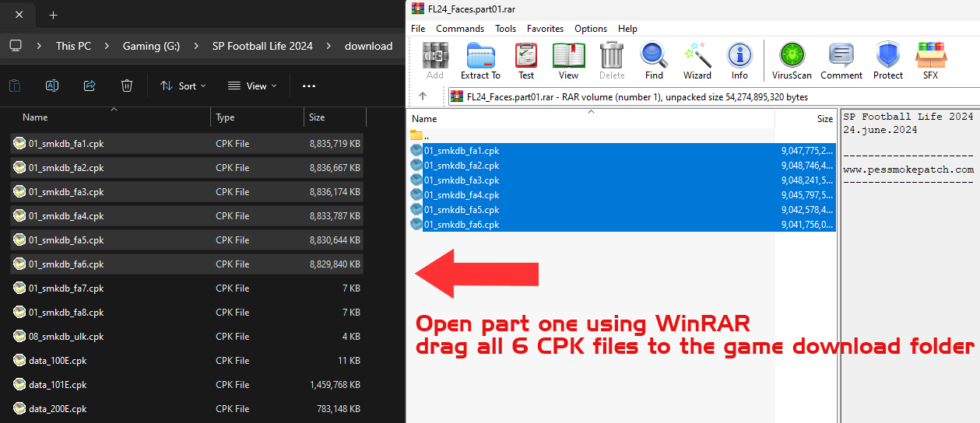Go up one folder level in WinRAR
This screenshot has height=423, width=980.
(423, 97)
